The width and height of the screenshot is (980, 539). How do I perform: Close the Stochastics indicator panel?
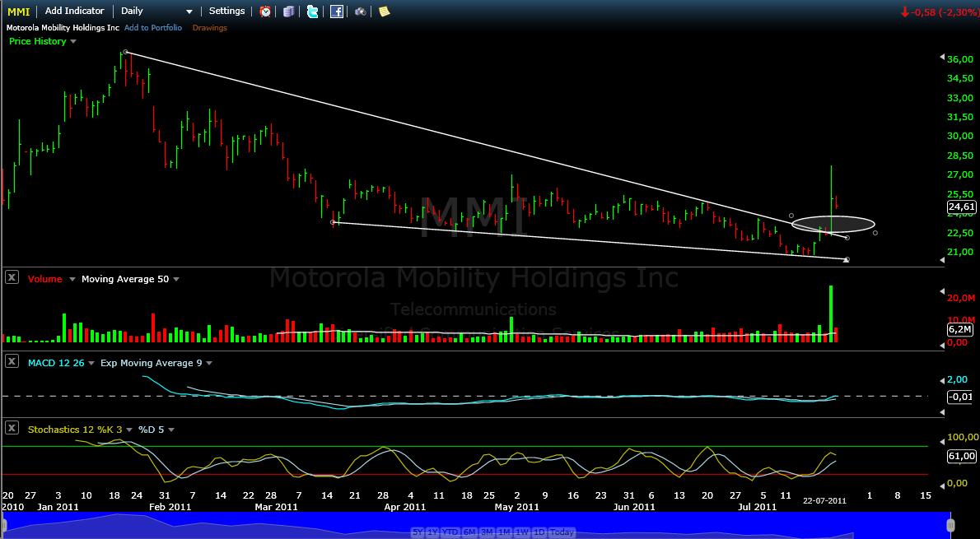click(12, 429)
